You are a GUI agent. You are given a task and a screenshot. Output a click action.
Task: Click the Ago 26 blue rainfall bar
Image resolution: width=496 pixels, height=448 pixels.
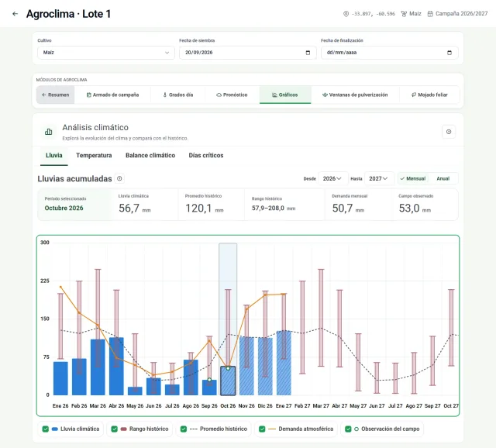pyautogui.click(x=191, y=377)
